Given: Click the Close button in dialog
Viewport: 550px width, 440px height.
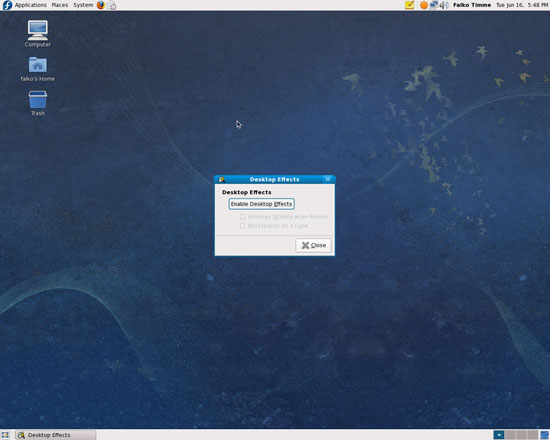Looking at the screenshot, I should pyautogui.click(x=314, y=245).
